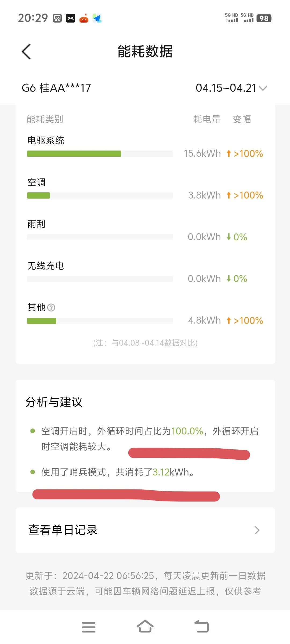
Task: Tap the sentinel mode 3.12kWh suggestion
Action: click(118, 472)
